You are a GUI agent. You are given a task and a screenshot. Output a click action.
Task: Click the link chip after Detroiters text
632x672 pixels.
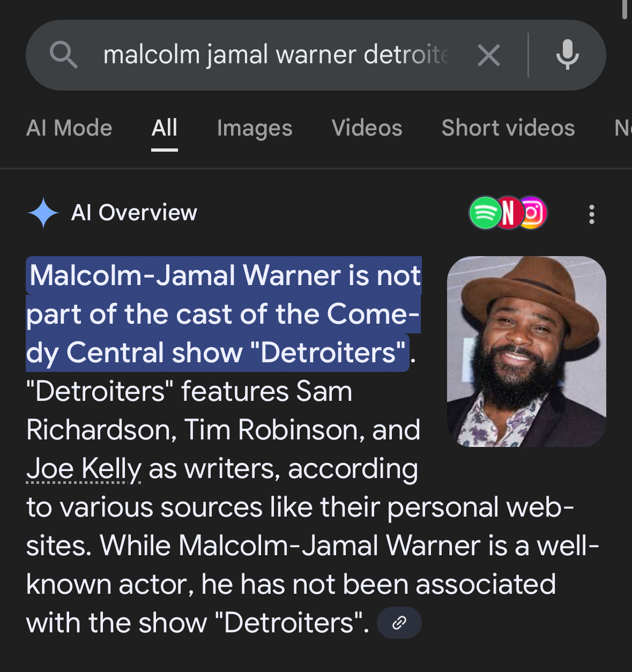[x=399, y=623]
